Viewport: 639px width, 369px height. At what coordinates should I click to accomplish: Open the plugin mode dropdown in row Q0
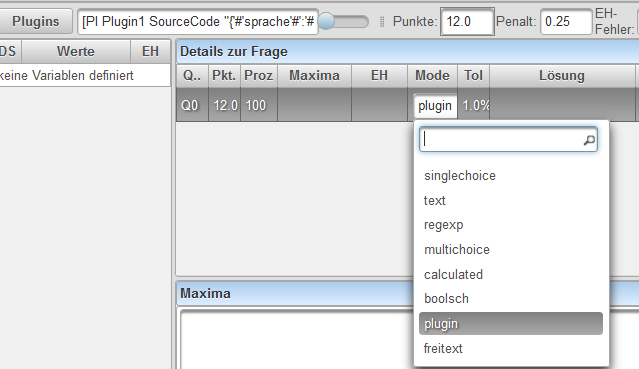click(x=435, y=106)
